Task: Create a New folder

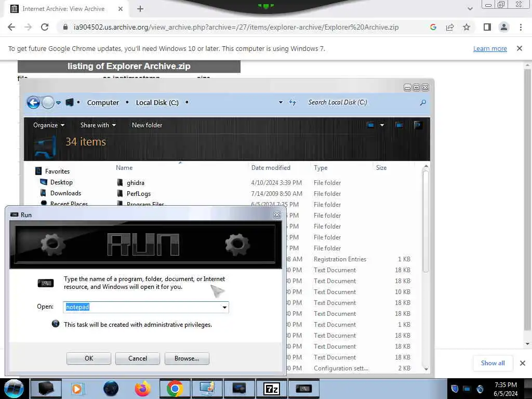Action: coord(147,125)
